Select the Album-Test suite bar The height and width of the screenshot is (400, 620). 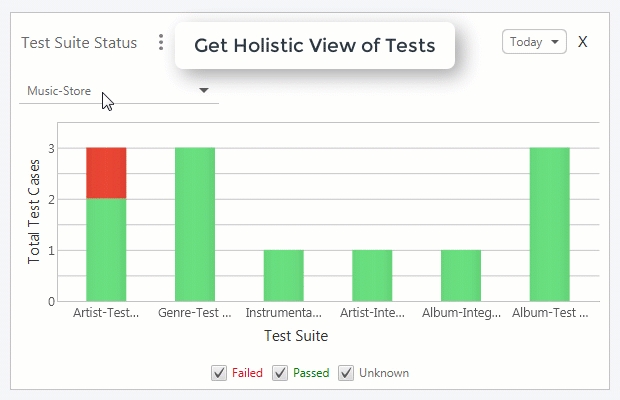pyautogui.click(x=549, y=224)
